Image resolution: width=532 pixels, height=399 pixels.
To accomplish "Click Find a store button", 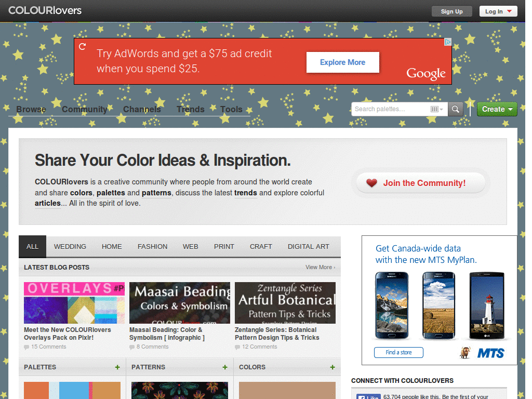I will click(398, 353).
